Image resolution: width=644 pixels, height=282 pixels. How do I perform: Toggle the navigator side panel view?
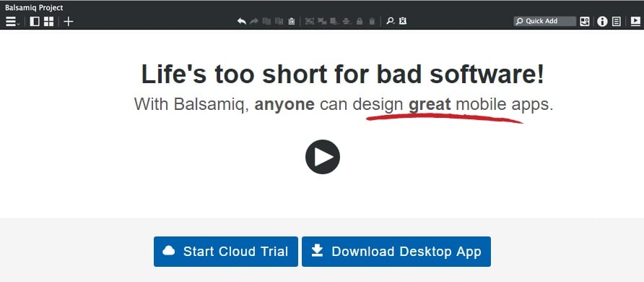click(x=35, y=22)
